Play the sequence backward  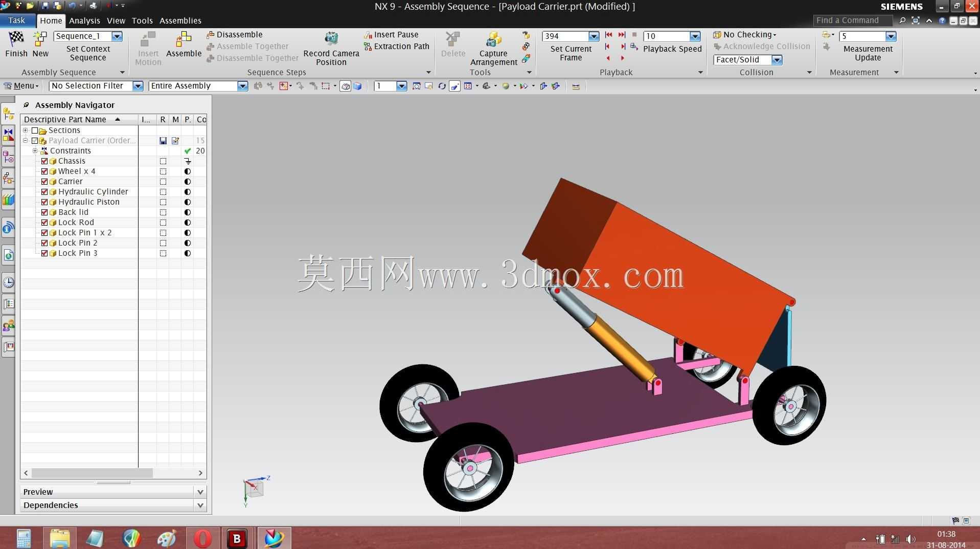(x=608, y=58)
